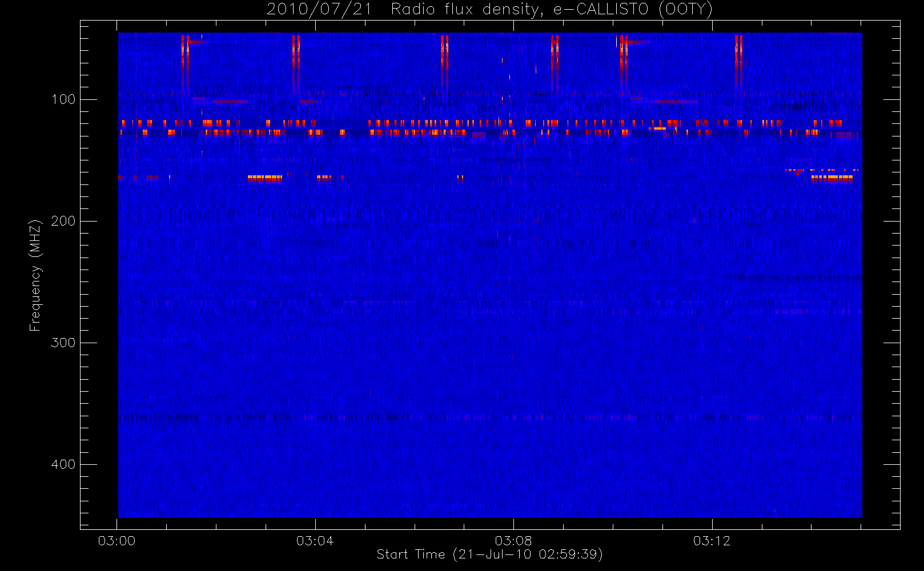
Task: Click the 03:08 time tick label
Action: 513,541
